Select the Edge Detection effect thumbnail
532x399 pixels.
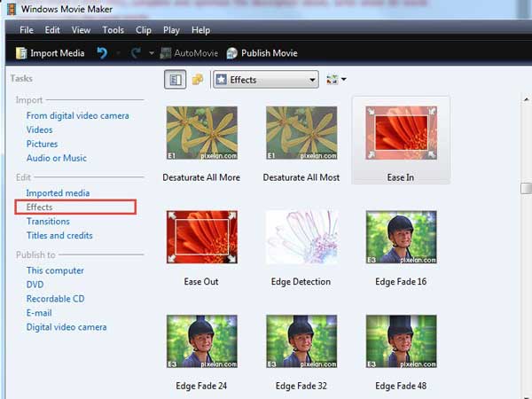click(x=301, y=238)
